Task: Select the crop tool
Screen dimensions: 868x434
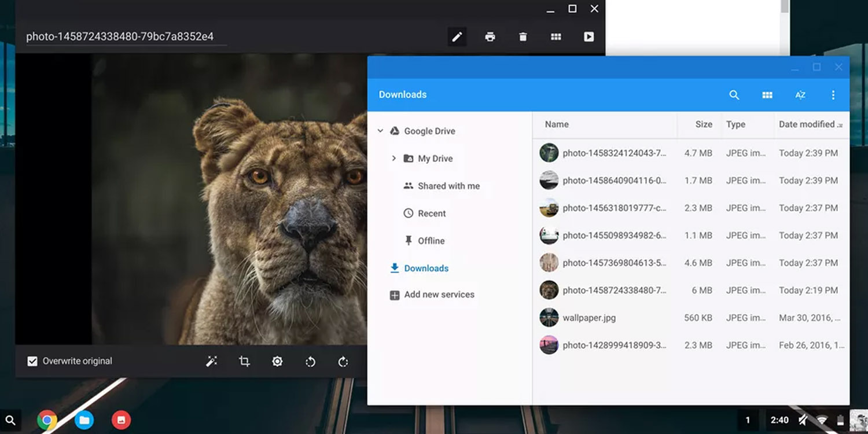Action: click(x=244, y=362)
